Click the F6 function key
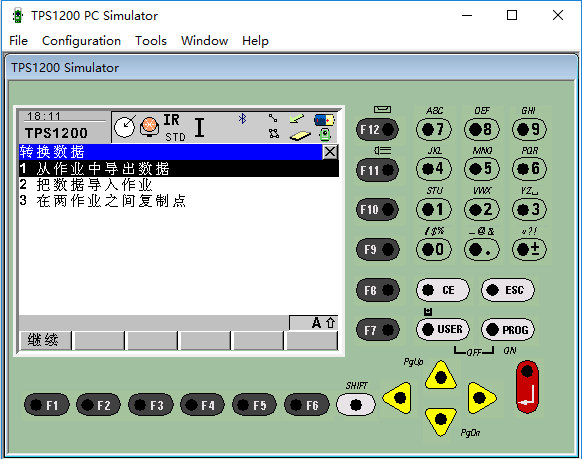This screenshot has width=582, height=459. (x=307, y=405)
